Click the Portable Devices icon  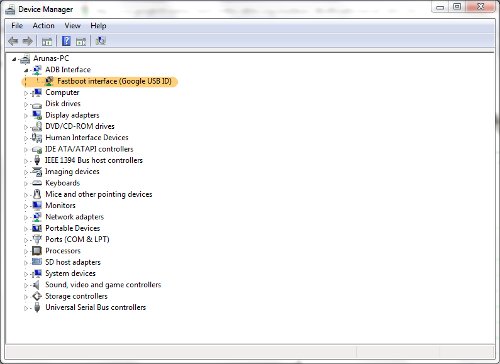coord(37,228)
